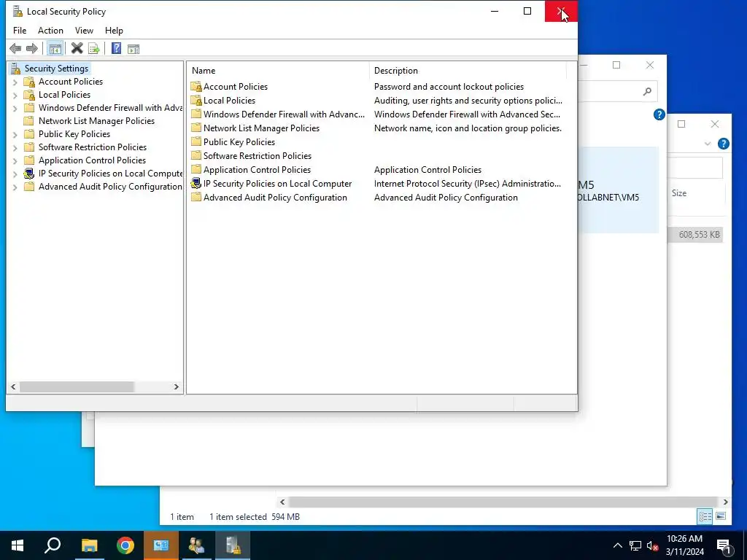Click the tree pane's scroll right arrow
747x560 pixels.
tap(177, 386)
